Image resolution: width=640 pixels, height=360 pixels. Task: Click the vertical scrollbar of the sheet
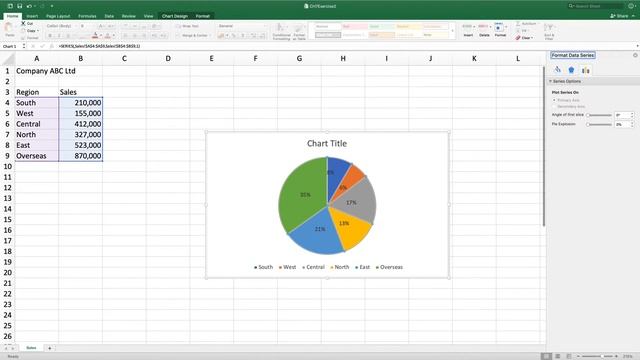pyautogui.click(x=543, y=147)
